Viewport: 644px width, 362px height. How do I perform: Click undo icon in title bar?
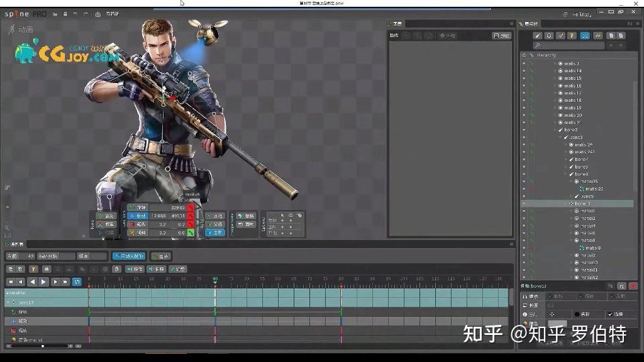point(75,14)
